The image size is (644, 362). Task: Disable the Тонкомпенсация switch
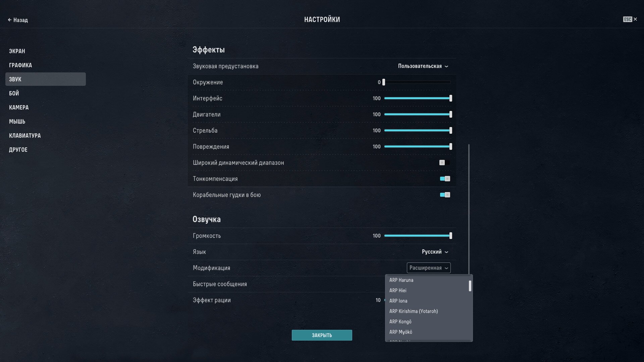pos(445,179)
